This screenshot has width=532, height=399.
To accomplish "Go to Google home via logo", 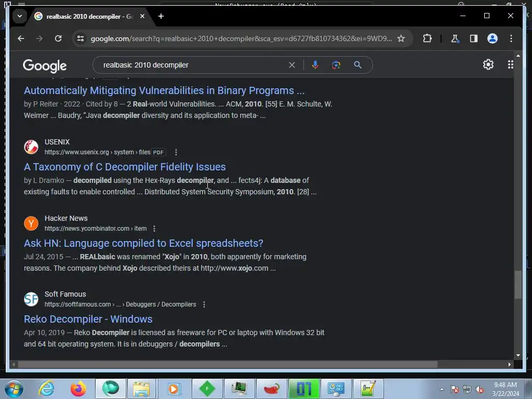I will click(45, 65).
